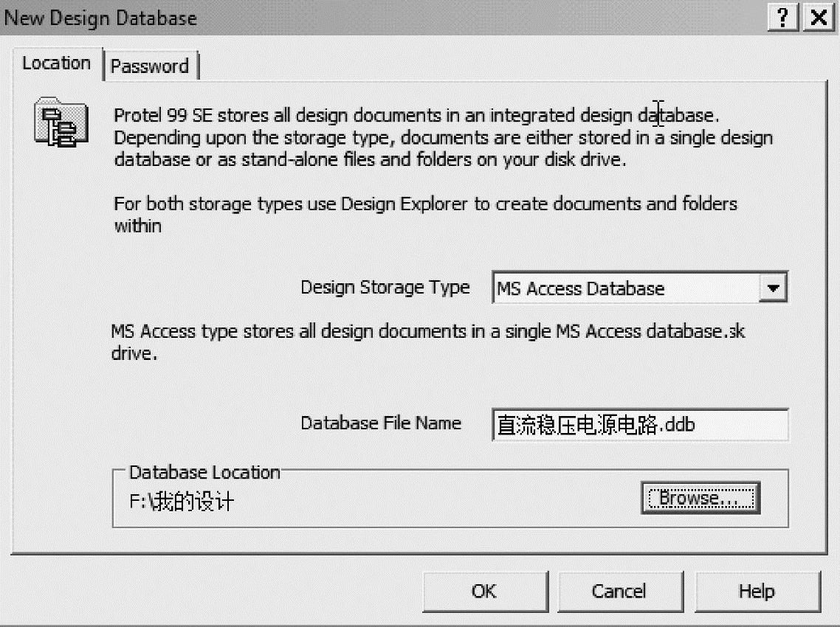840x627 pixels.
Task: Click the Database File Name input field
Action: (639, 426)
